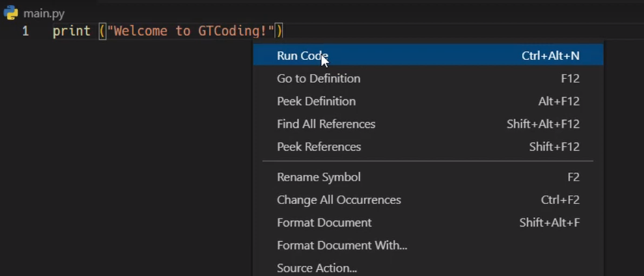Viewport: 644px width, 276px height.
Task: Open Format Document With... option
Action: [428, 246]
